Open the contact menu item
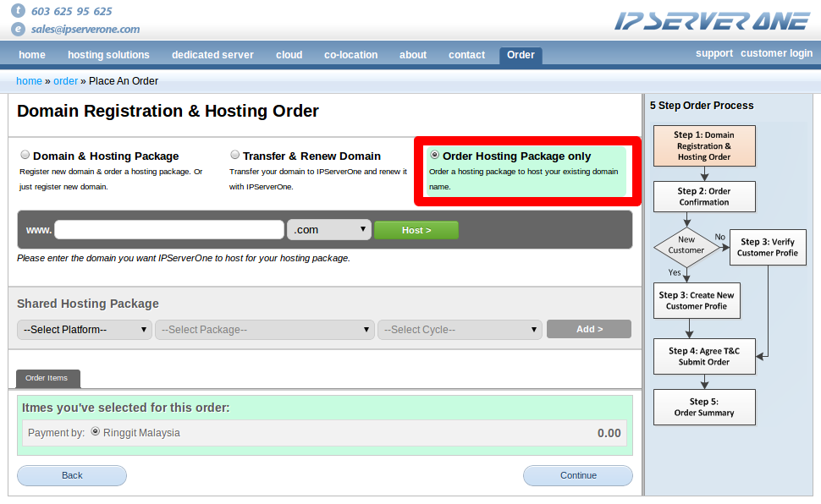This screenshot has width=821, height=504. 466,55
